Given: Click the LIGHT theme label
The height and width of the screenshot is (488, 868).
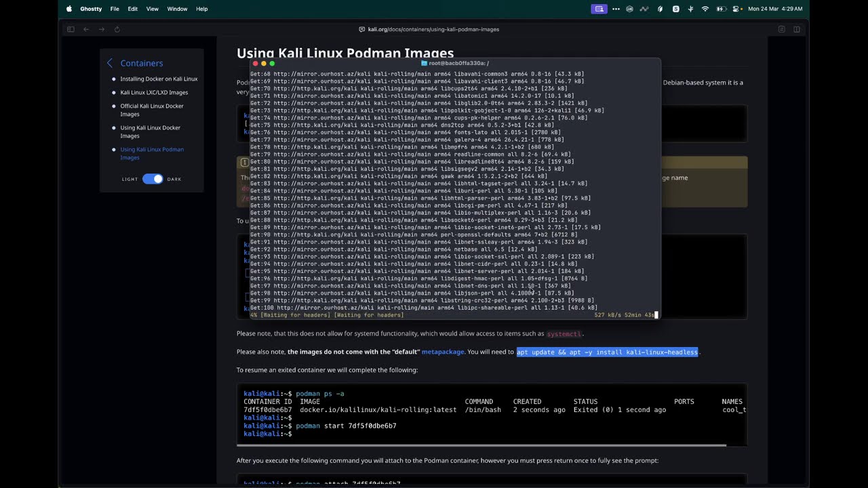Looking at the screenshot, I should tap(130, 179).
